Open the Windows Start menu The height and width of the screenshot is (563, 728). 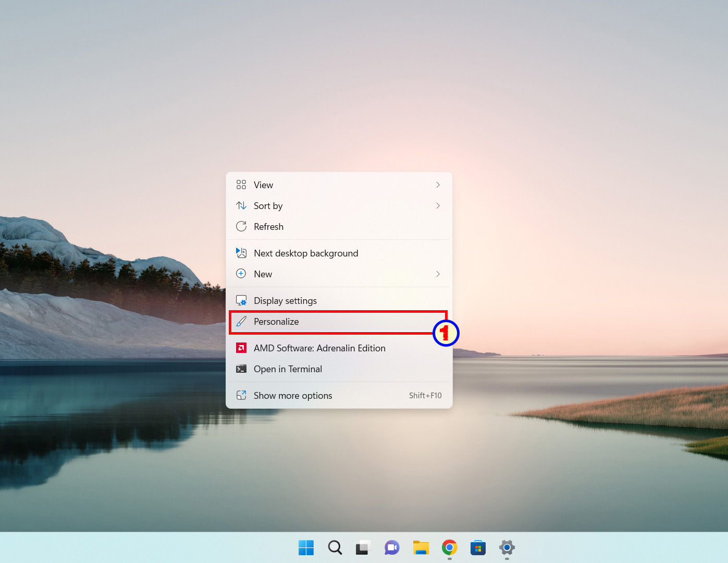[306, 547]
